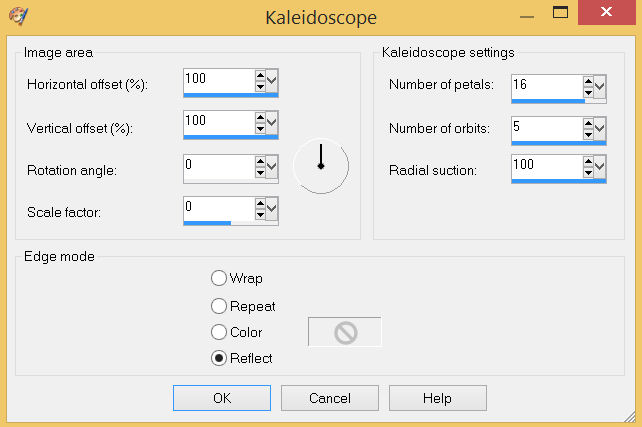Select the Wrap edge mode
Screen dimensions: 642x427
219,279
